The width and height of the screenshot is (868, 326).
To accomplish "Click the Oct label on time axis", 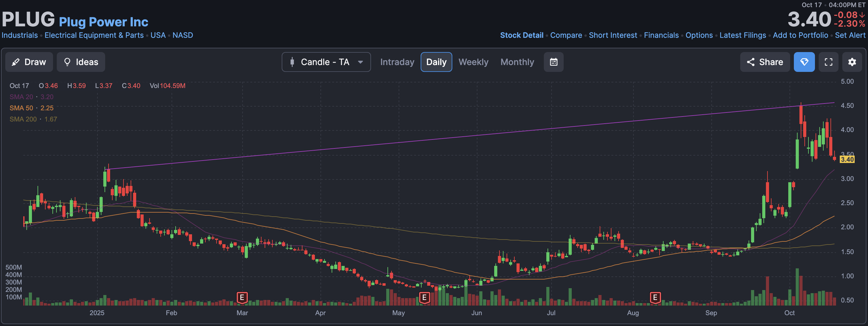I will click(790, 313).
